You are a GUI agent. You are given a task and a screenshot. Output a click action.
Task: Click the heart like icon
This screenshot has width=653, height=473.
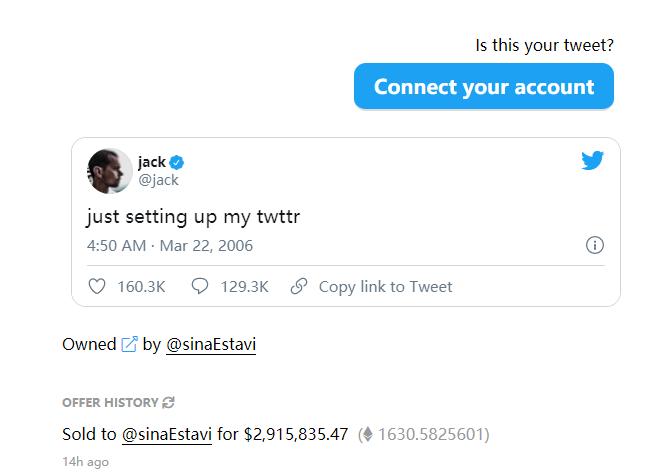(97, 287)
